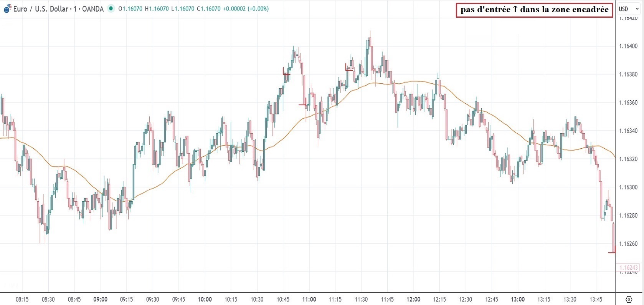This screenshot has width=644, height=305.
Task: Click the 09:45 time axis label
Action: pos(179,299)
